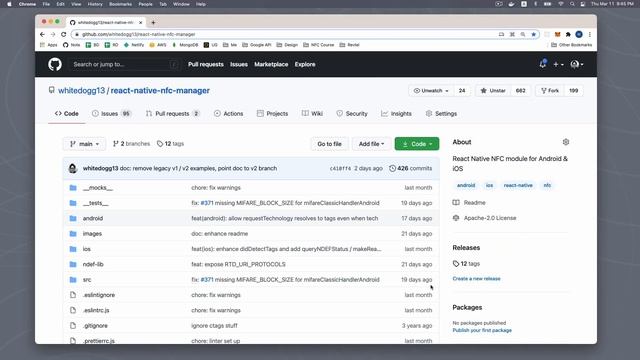Open the GitHub home logo
The image size is (640, 360).
click(55, 64)
